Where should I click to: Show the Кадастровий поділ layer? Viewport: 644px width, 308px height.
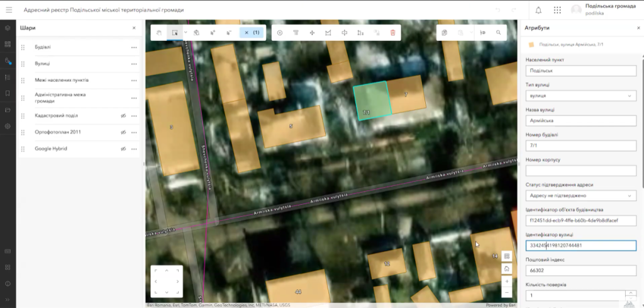[x=123, y=116]
